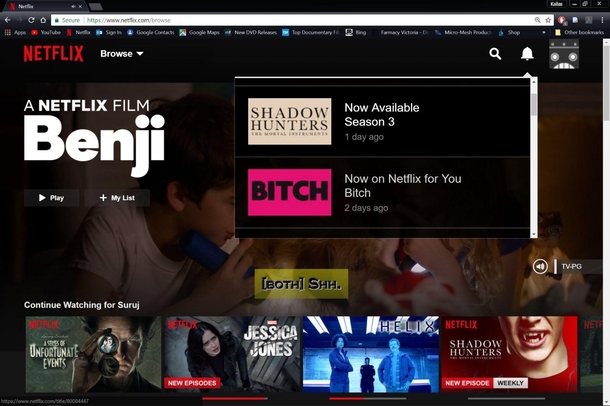This screenshot has height=406, width=610.
Task: Open the Bing bookmark
Action: (x=356, y=32)
